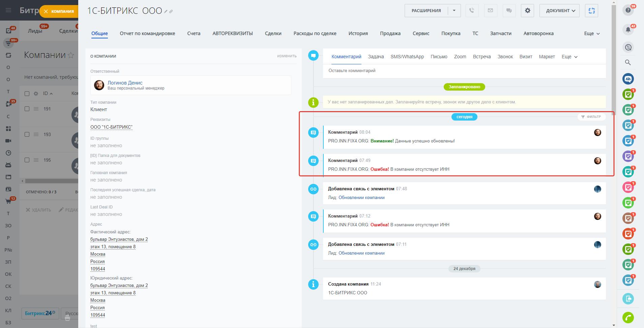The width and height of the screenshot is (644, 328).
Task: Click the video camera icon in left sidebar
Action: [8, 141]
